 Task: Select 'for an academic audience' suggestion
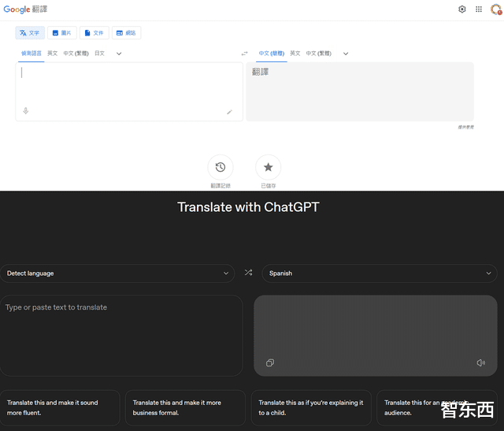[437, 408]
